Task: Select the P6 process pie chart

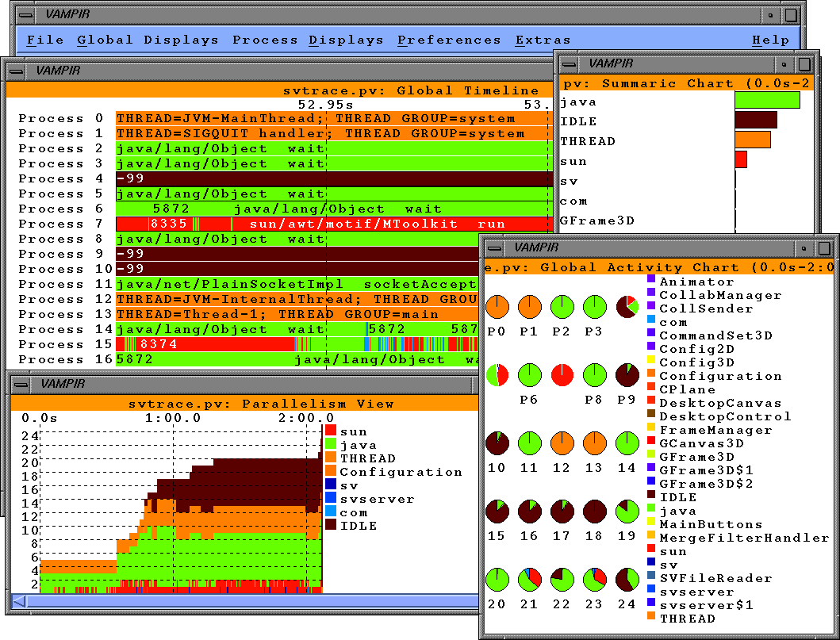Action: (530, 375)
